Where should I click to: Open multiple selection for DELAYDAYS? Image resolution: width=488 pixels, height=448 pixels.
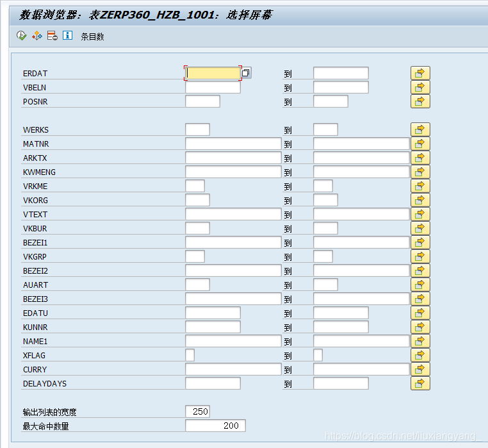420,383
